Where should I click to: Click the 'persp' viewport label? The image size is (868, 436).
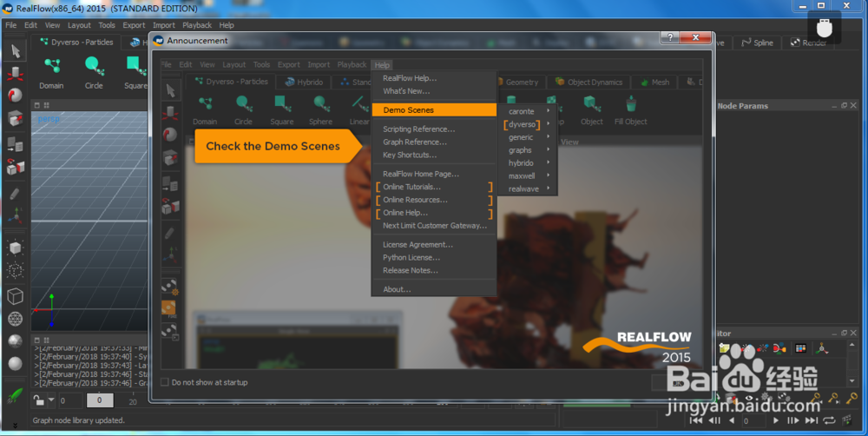pyautogui.click(x=49, y=119)
